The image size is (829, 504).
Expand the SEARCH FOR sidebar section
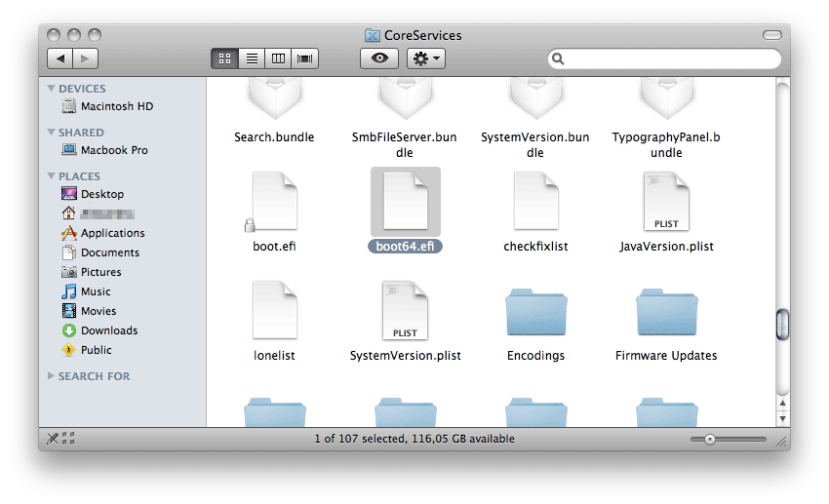click(52, 375)
